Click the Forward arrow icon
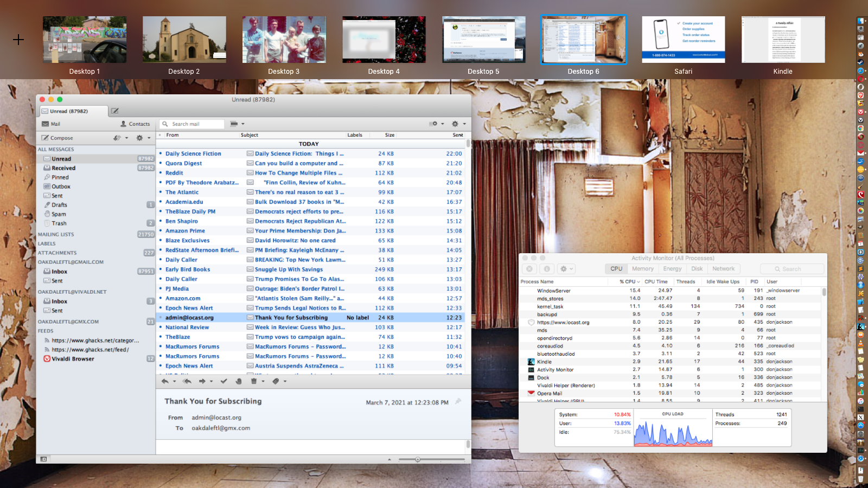 click(x=202, y=381)
